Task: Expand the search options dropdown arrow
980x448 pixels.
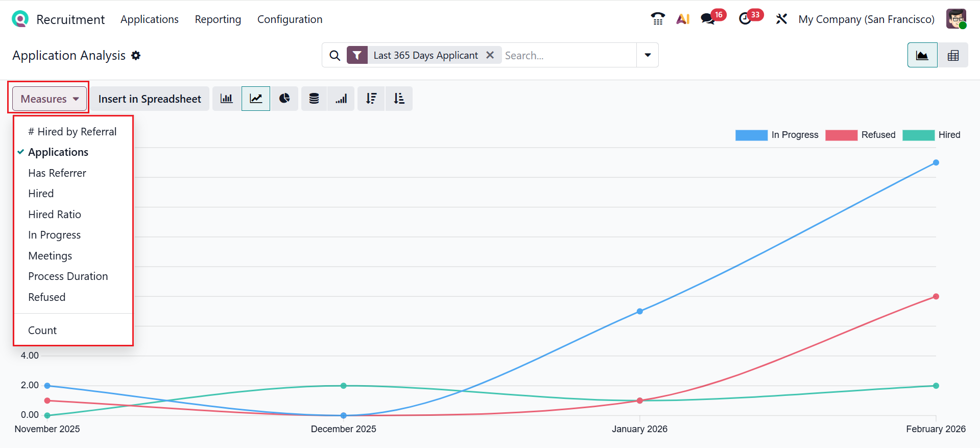Action: [x=648, y=55]
